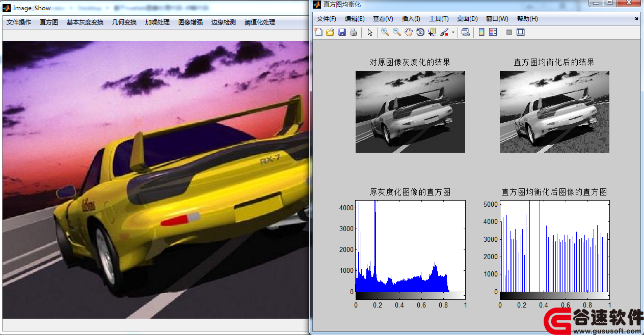Click the New Figure icon in toolbar

(318, 33)
